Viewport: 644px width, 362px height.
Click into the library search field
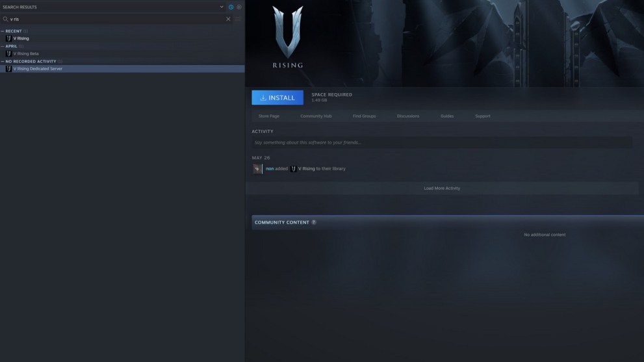(x=116, y=19)
